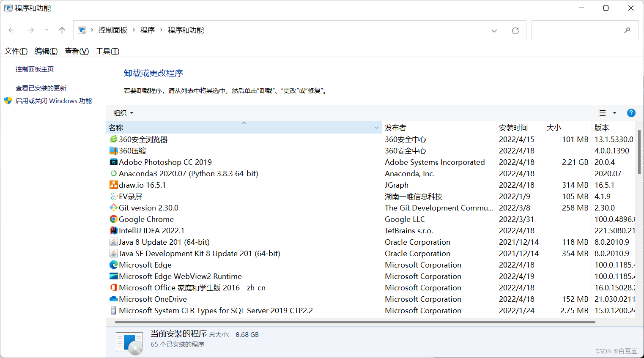The height and width of the screenshot is (358, 644).
Task: Click the Microsoft OneDrive cloud icon
Action: tap(113, 299)
